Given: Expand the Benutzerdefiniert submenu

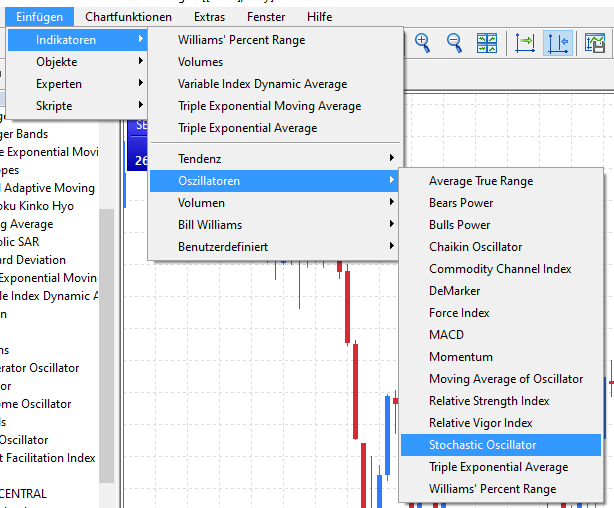Looking at the screenshot, I should click(275, 247).
